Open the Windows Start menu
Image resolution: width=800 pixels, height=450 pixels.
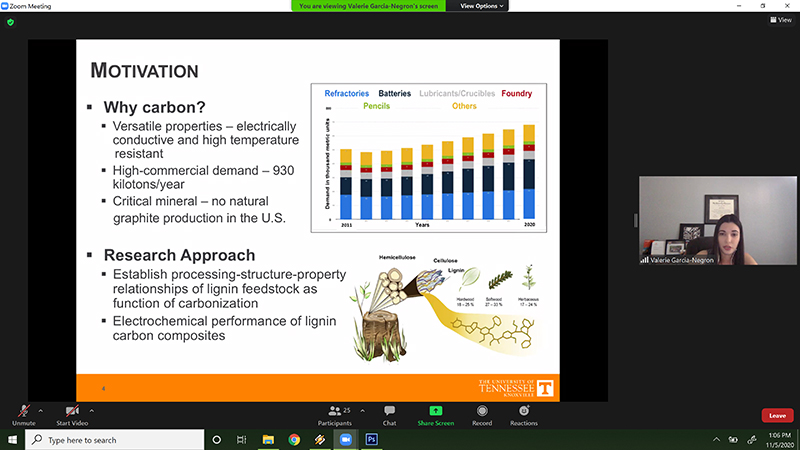pyautogui.click(x=12, y=440)
